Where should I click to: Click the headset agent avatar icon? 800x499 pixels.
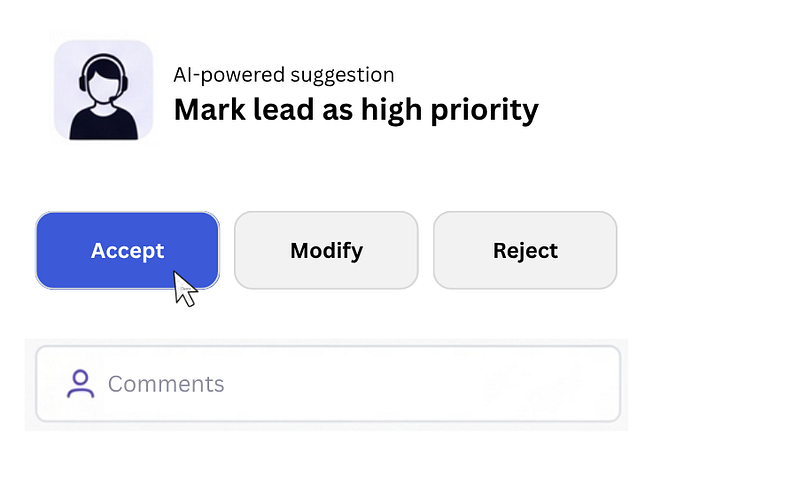pos(103,90)
